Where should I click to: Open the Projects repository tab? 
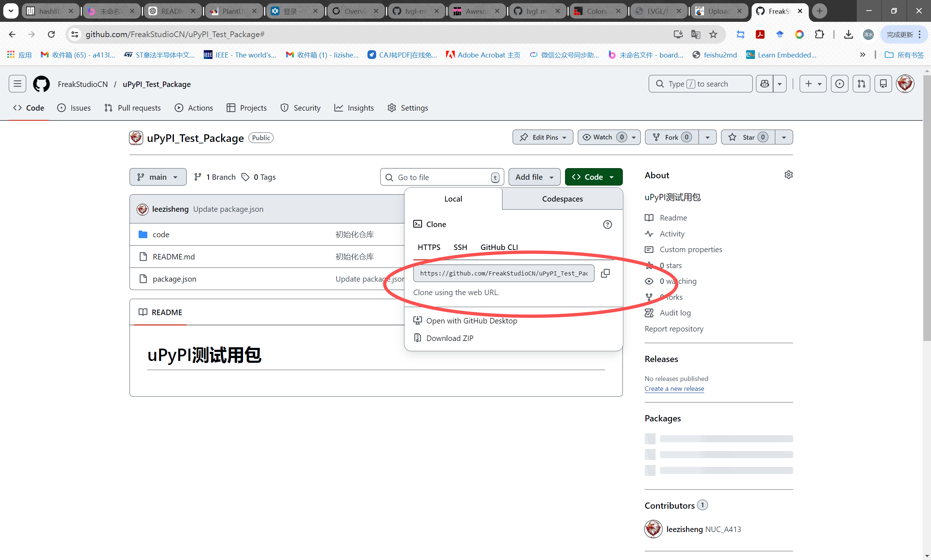click(x=247, y=108)
